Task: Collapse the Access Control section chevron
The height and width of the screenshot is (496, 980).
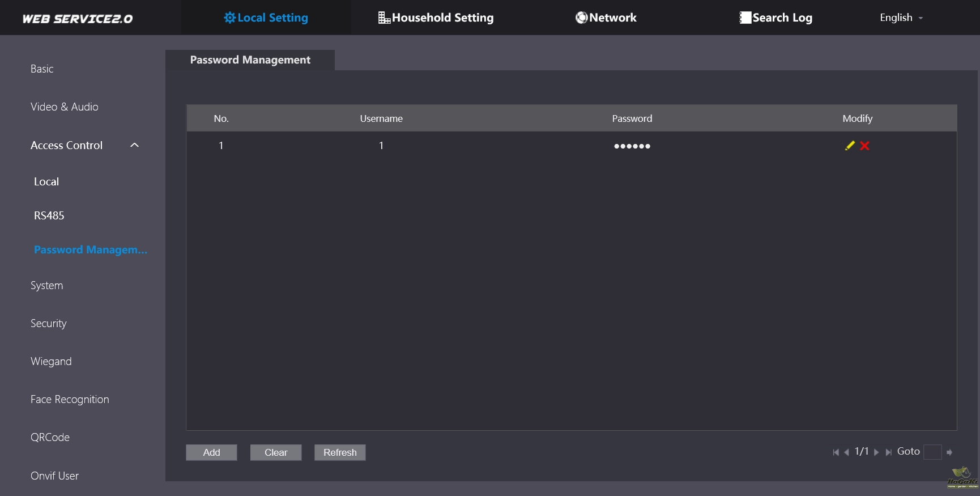Action: 134,145
